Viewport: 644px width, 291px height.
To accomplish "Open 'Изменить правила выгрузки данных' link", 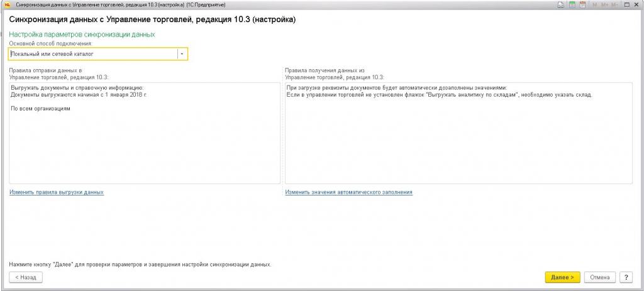I will click(56, 192).
